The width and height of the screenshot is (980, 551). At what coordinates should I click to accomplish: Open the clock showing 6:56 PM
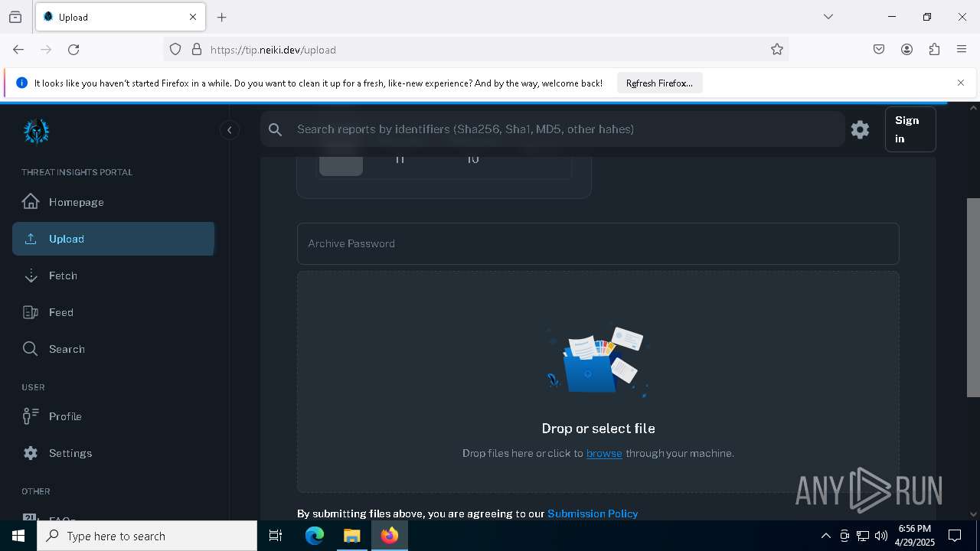coord(914,536)
